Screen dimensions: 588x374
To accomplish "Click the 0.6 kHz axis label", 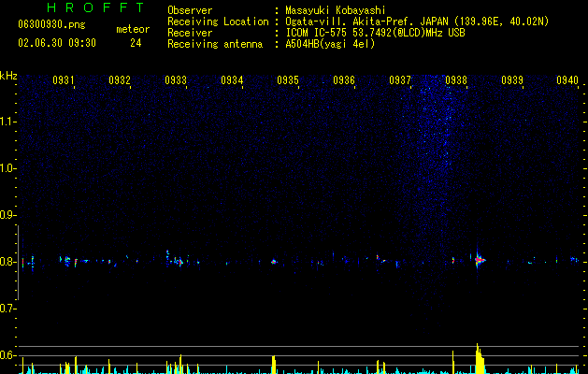I will 7,355.
